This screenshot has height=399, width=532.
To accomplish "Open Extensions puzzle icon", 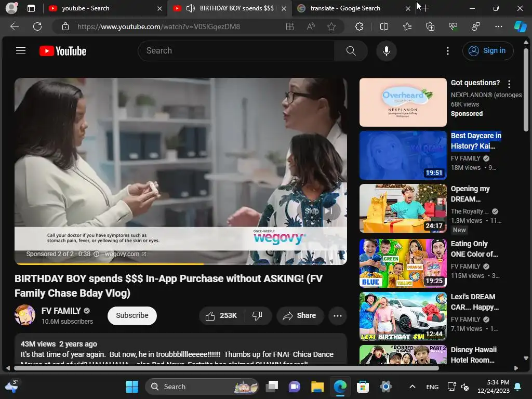I will pos(360,26).
